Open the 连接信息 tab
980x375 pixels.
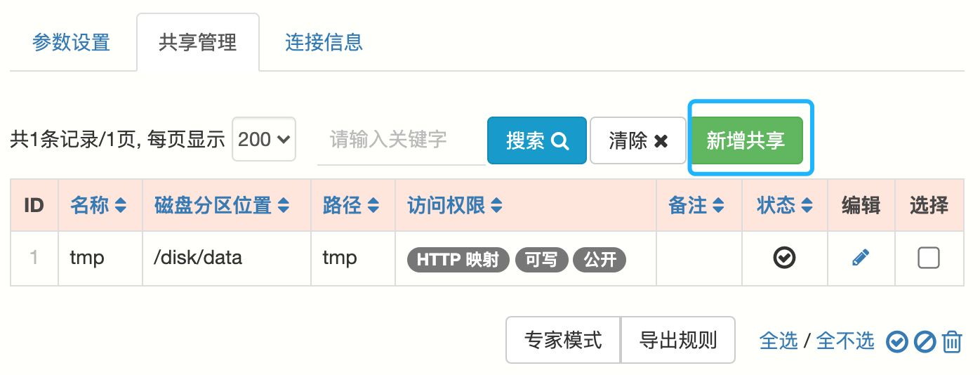tap(324, 42)
